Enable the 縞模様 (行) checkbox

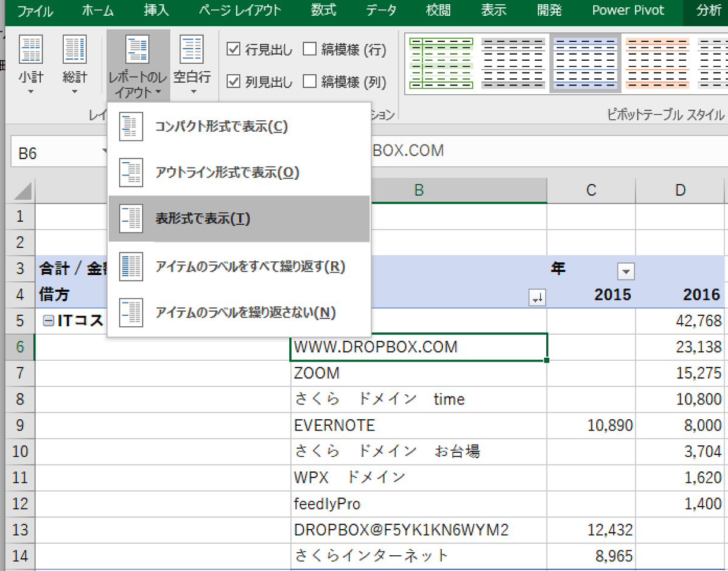click(x=310, y=49)
